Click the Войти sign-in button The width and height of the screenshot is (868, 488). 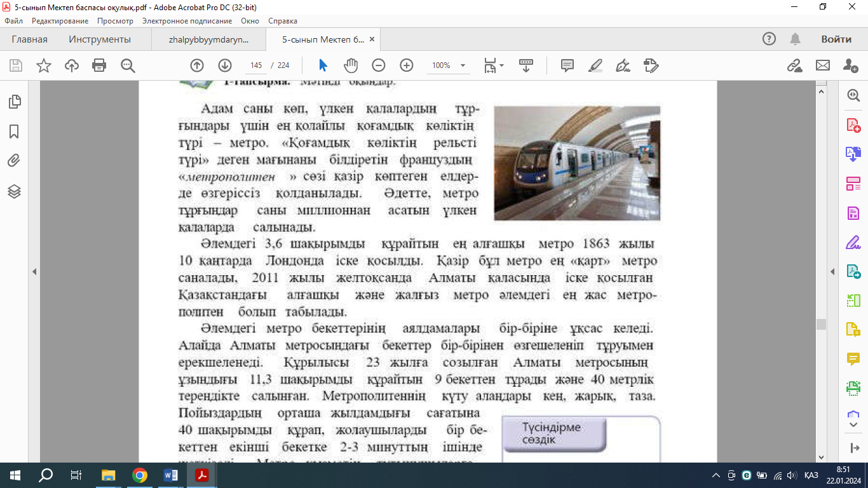click(x=836, y=39)
